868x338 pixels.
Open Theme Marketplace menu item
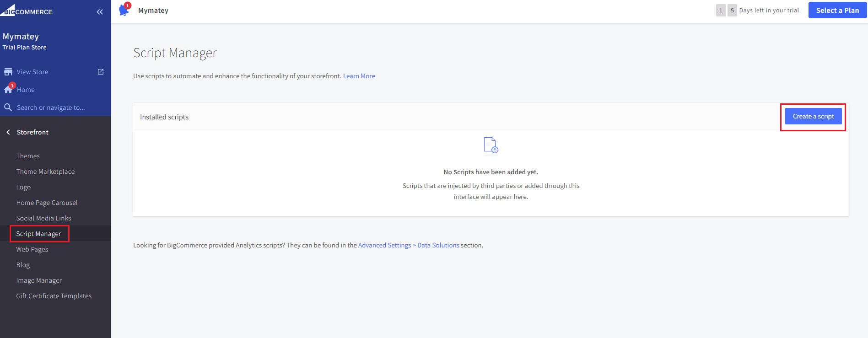click(x=45, y=172)
